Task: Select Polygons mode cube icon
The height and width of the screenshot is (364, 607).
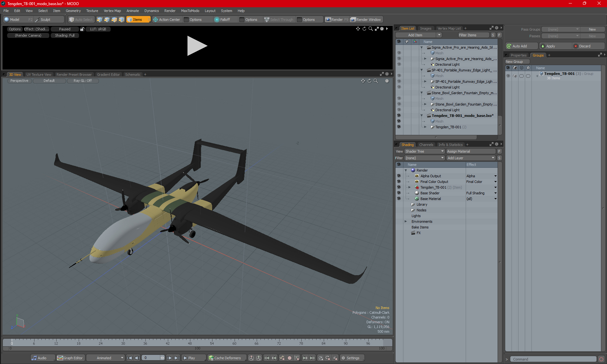Action: [x=114, y=20]
